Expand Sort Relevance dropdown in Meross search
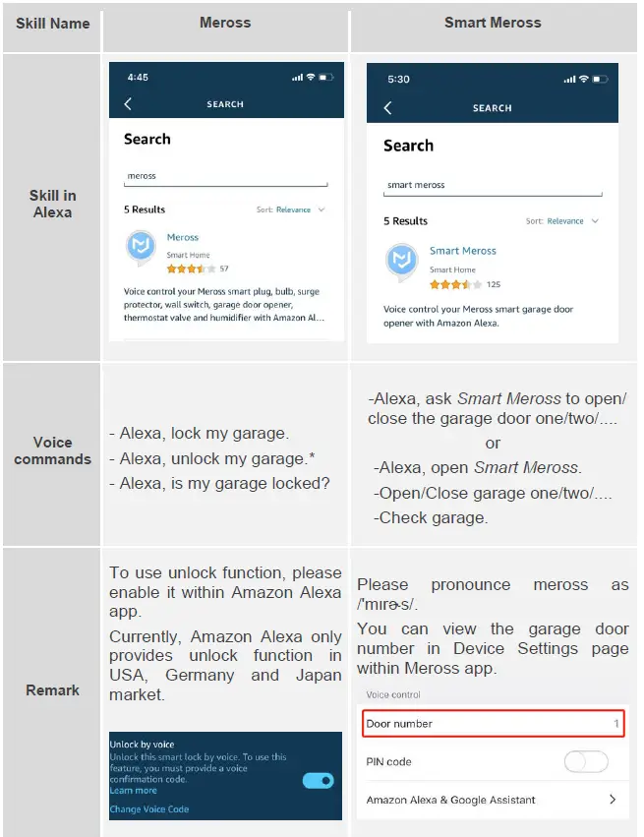Screen dimensions: 644x837 tap(301, 210)
